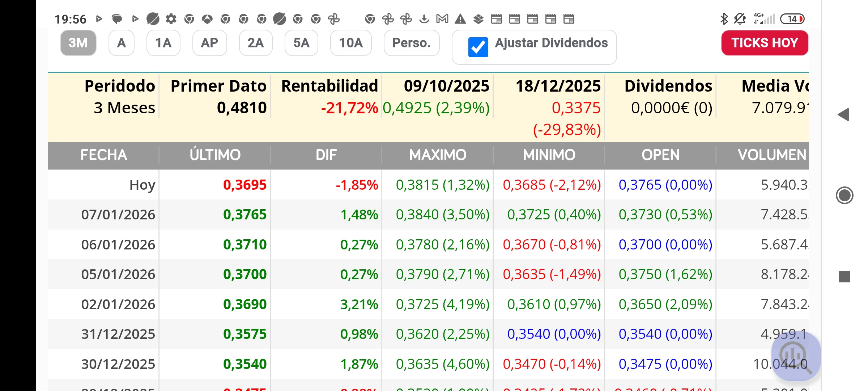Uncheck the Ajustar Dividendos checkbox

478,47
